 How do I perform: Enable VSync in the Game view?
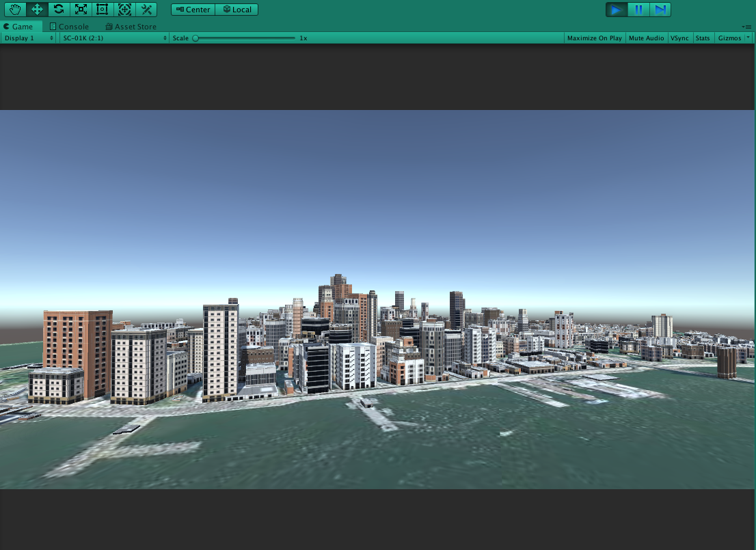click(x=679, y=38)
